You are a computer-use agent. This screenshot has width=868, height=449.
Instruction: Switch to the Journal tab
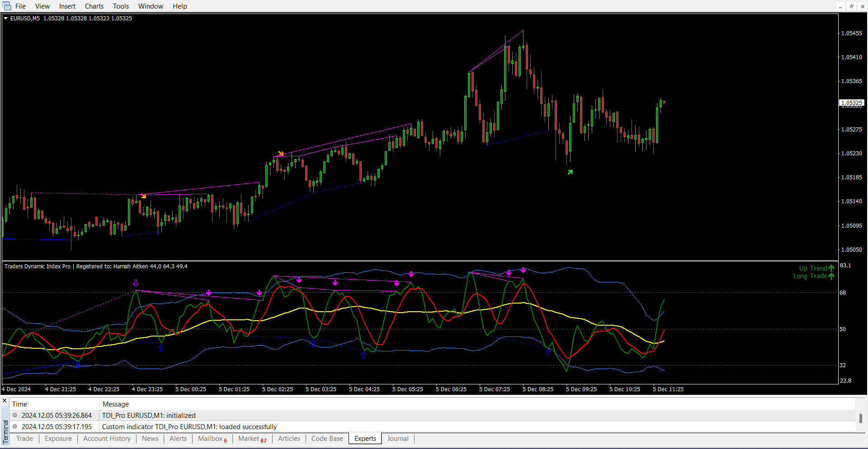pos(397,439)
